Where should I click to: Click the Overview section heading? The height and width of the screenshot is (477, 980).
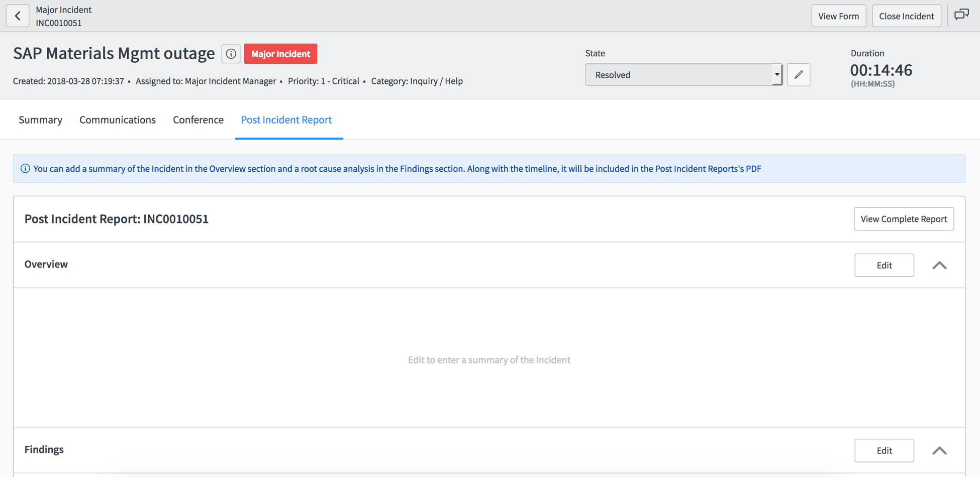pos(46,264)
